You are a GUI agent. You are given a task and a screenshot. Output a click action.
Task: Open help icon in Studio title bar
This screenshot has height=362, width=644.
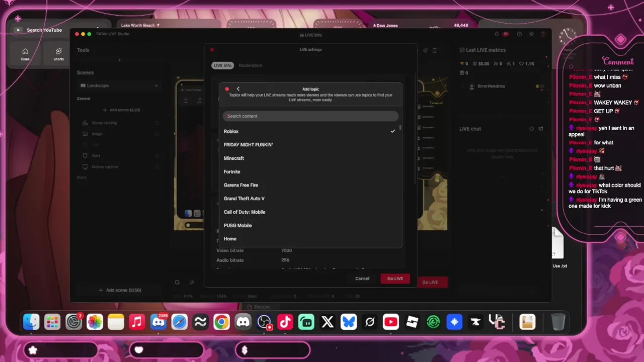pos(519,34)
